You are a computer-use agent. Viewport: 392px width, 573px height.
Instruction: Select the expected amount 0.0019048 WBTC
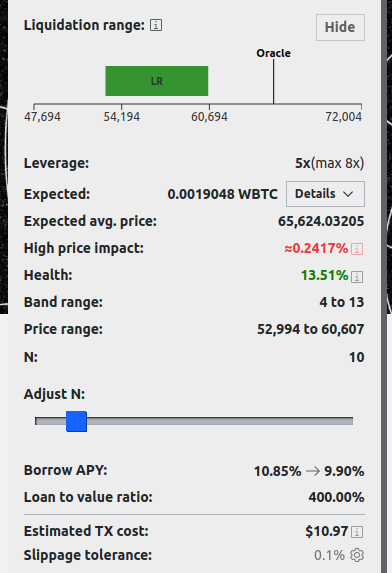(222, 194)
